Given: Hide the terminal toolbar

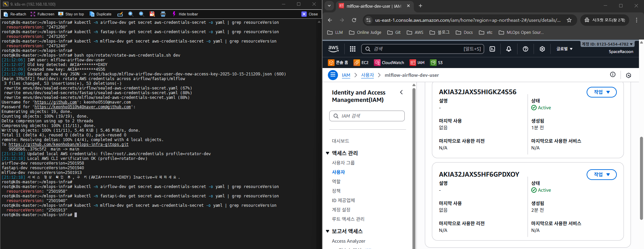Looking at the screenshot, I should coord(185,14).
